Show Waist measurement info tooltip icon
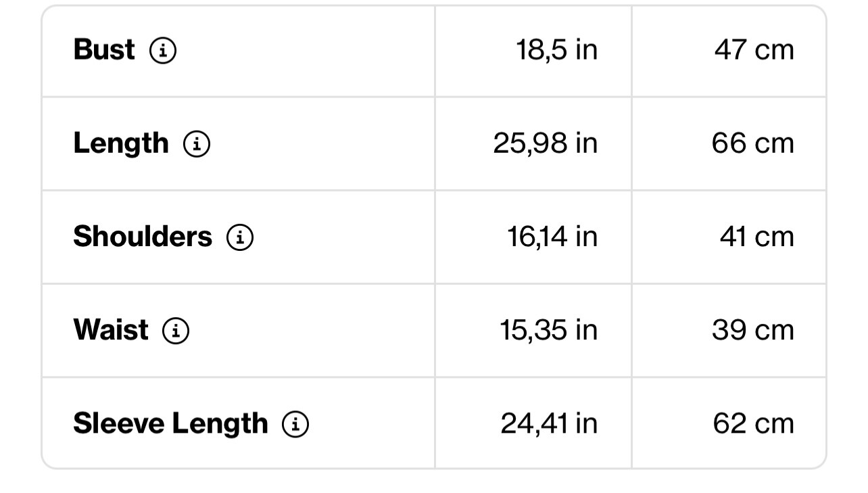 click(176, 331)
